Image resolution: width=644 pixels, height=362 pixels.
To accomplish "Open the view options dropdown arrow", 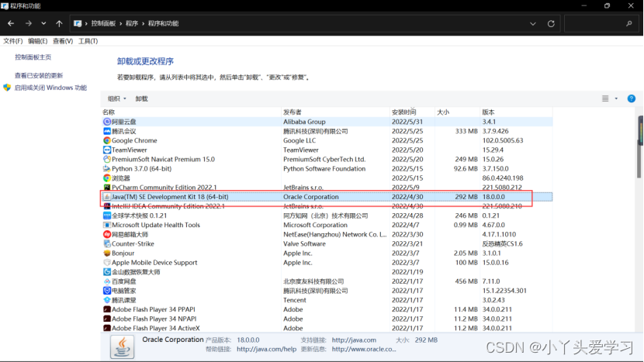I will pyautogui.click(x=616, y=98).
